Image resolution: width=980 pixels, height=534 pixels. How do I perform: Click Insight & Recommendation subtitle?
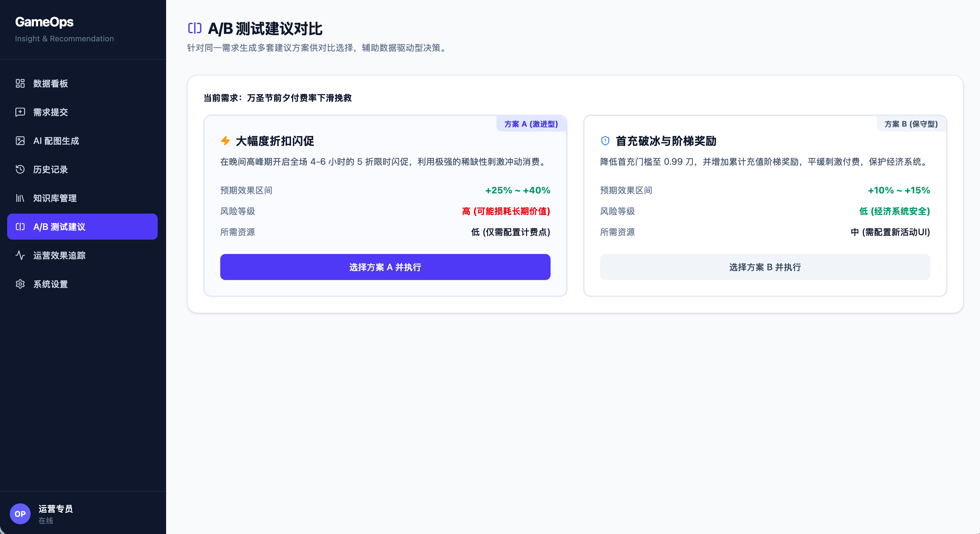tap(64, 38)
